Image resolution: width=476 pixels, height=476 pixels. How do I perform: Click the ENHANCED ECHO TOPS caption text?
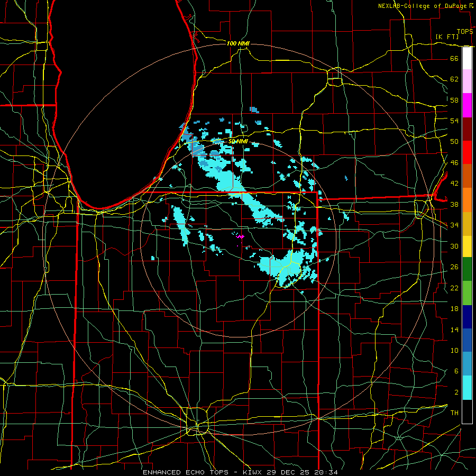coord(186,472)
